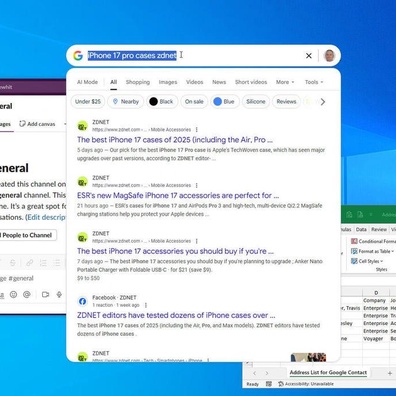Expand Cell Styles dropdown in Excel
Image resolution: width=396 pixels, height=396 pixels.
pos(367,261)
